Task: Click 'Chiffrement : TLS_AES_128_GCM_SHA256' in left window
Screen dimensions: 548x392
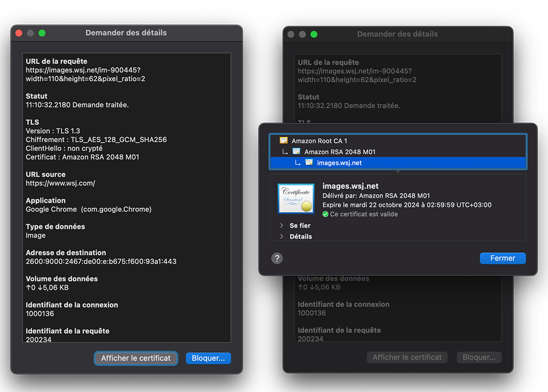Action: pos(96,140)
